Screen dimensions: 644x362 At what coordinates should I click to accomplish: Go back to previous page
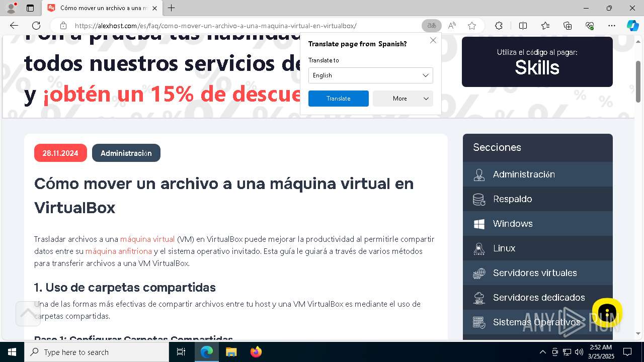[x=14, y=26]
